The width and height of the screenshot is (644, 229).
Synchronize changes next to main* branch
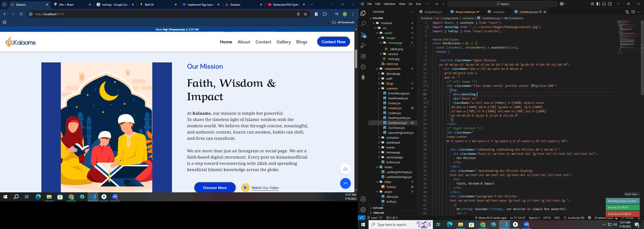[x=381, y=218]
